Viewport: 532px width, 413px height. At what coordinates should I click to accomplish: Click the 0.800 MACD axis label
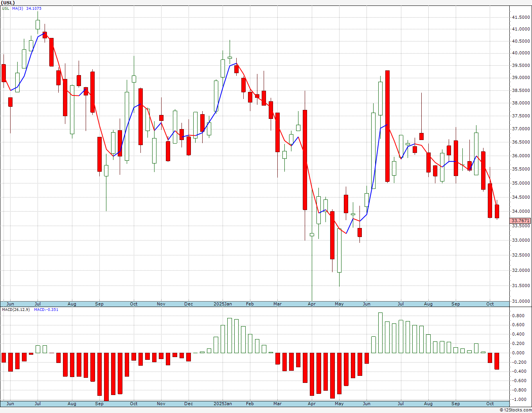pos(519,316)
